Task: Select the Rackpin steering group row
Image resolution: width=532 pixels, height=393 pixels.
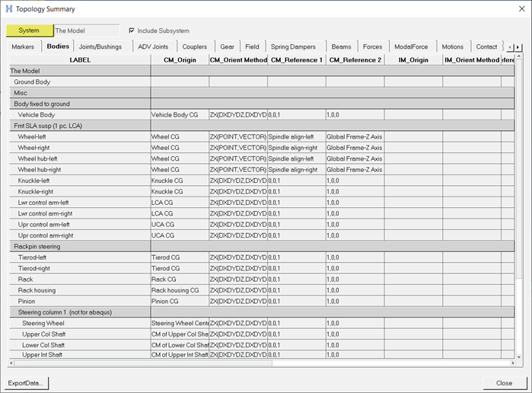Action: 262,247
